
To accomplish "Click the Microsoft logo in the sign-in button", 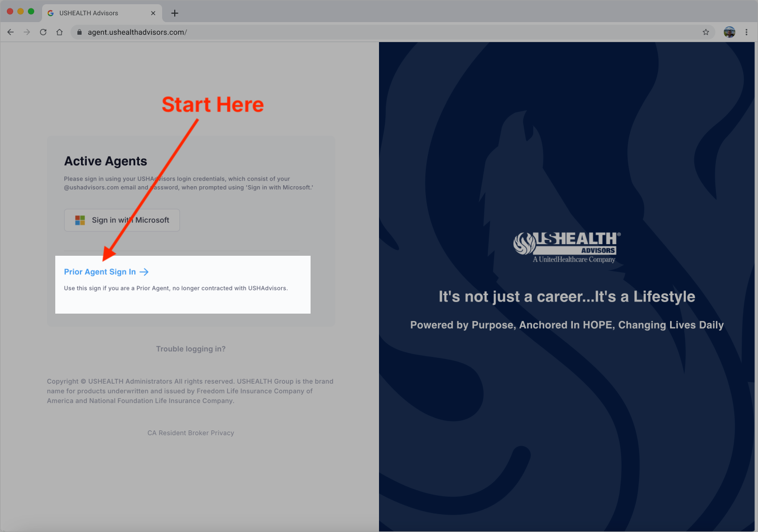I will [x=80, y=220].
